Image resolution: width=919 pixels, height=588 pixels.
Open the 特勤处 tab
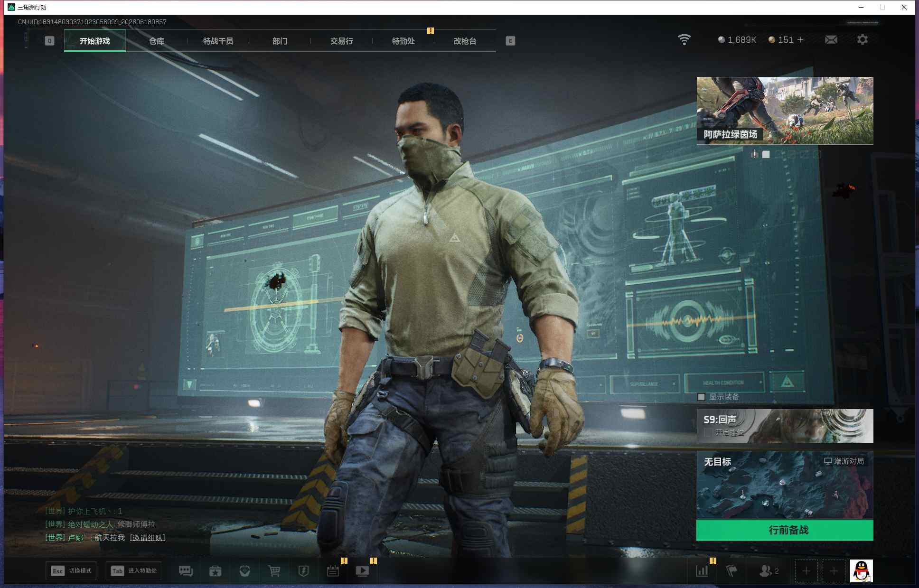[x=403, y=41]
